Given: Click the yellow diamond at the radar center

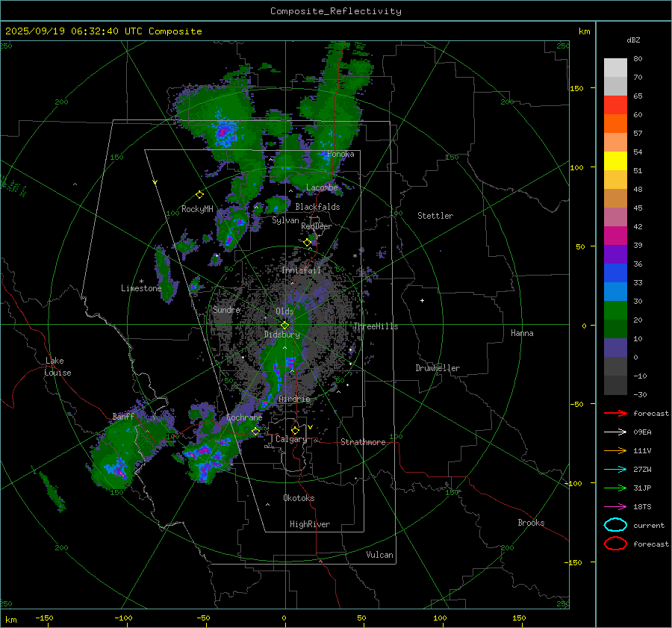Looking at the screenshot, I should pyautogui.click(x=284, y=325).
